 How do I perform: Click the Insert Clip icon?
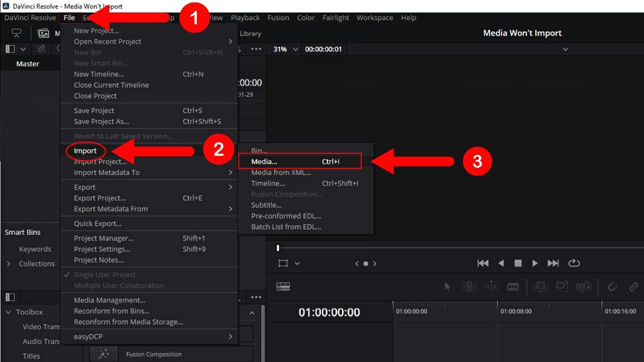(540, 287)
